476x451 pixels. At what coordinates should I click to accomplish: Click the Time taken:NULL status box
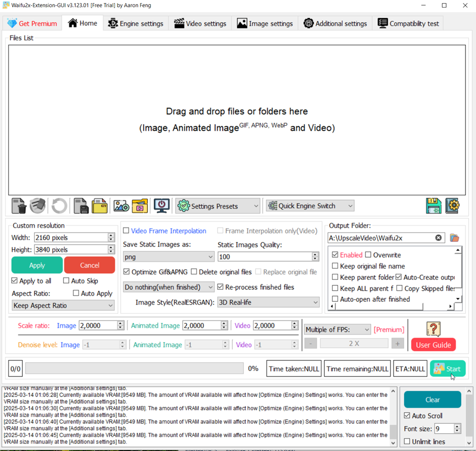tap(294, 368)
